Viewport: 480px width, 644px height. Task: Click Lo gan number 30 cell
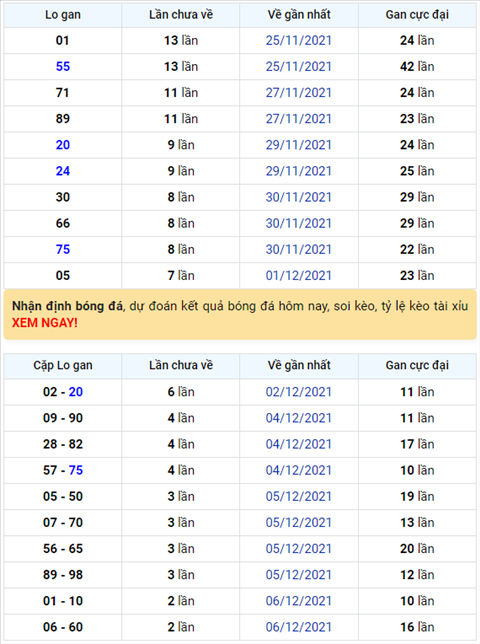[x=63, y=197]
